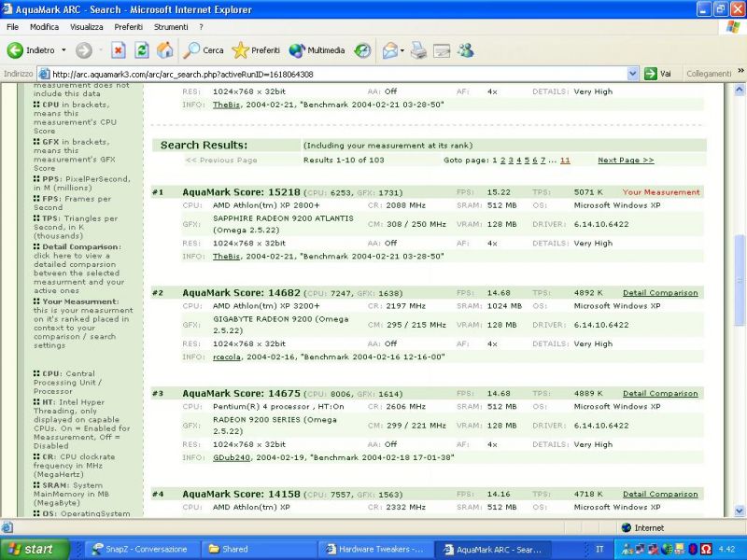Click the 'Results 1-10 of 103' text
This screenshot has width=747, height=560.
[x=344, y=160]
